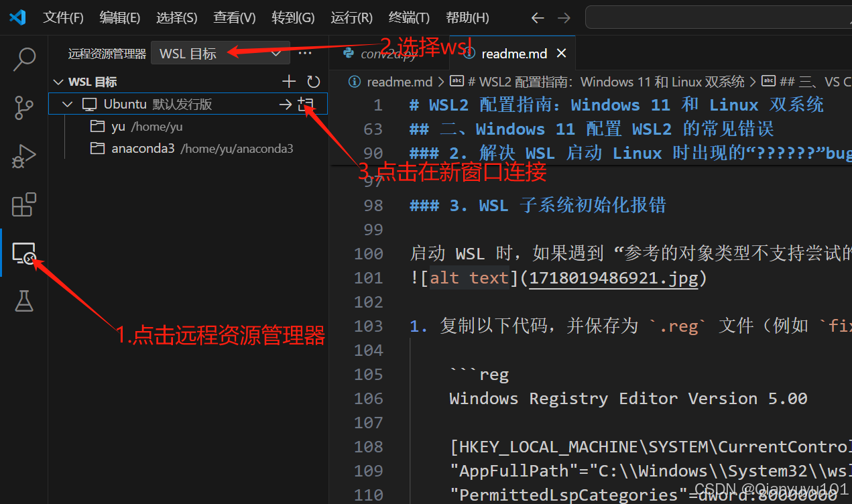Open the Search view in the activity bar
The width and height of the screenshot is (852, 504).
click(x=24, y=59)
